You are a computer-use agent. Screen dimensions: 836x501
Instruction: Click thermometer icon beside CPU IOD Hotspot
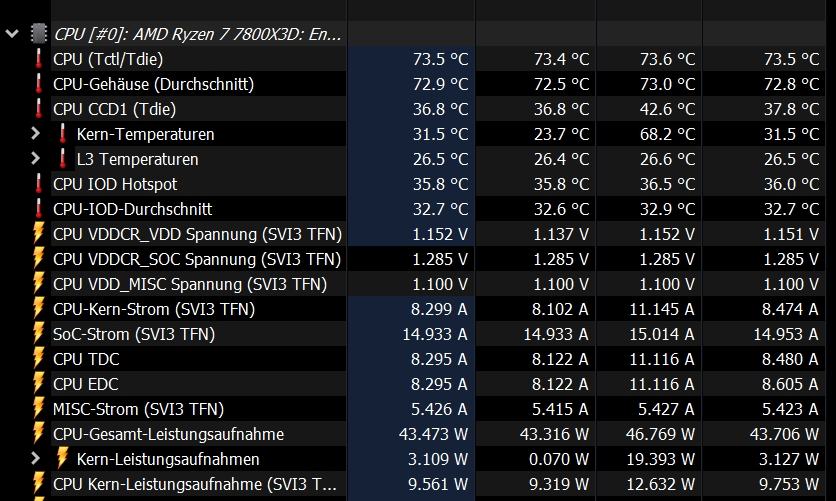pos(38,184)
